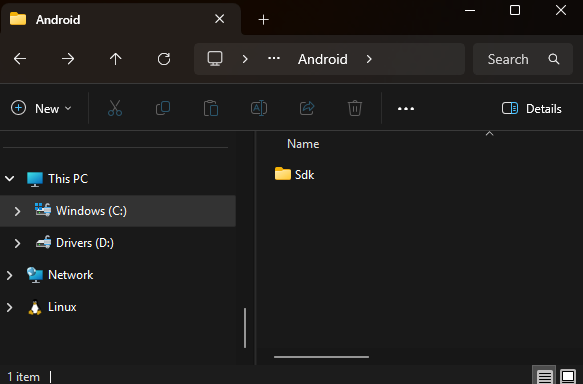Click the sort direction arrow above Name column
The height and width of the screenshot is (384, 583).
[x=489, y=133]
